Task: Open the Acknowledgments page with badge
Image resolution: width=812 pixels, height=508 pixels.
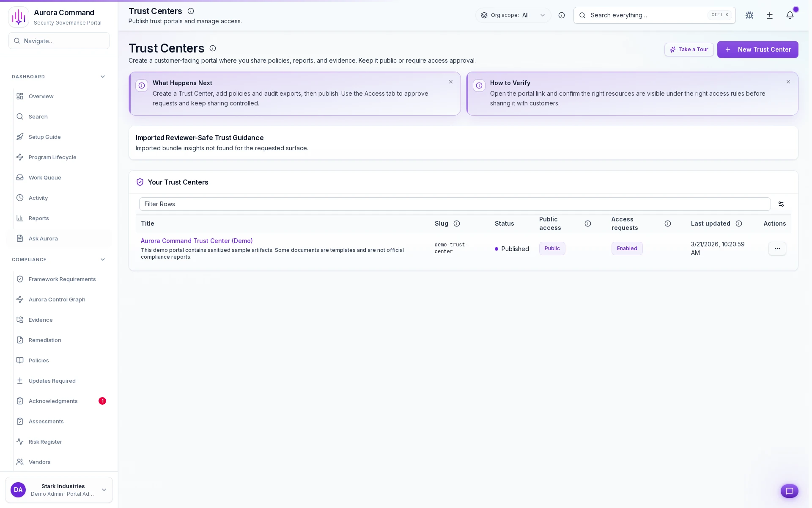Action: (53, 401)
